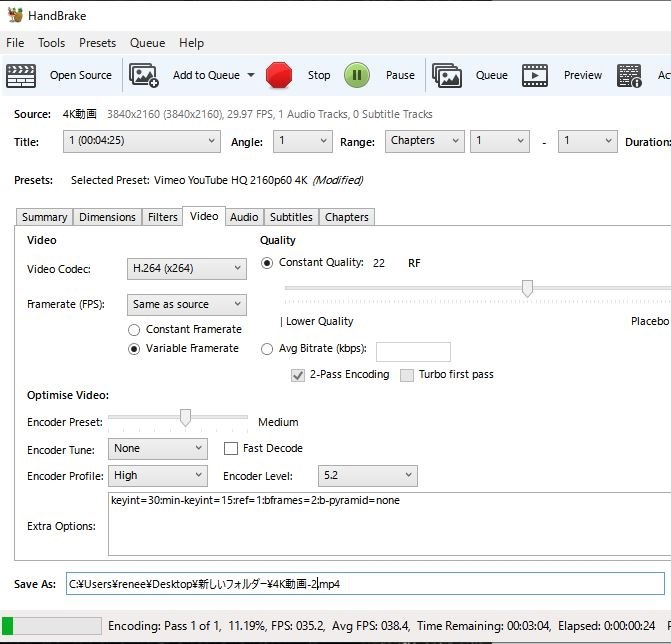
Task: Click the Elapsed 0:00:00:24 status text
Action: tap(606, 626)
